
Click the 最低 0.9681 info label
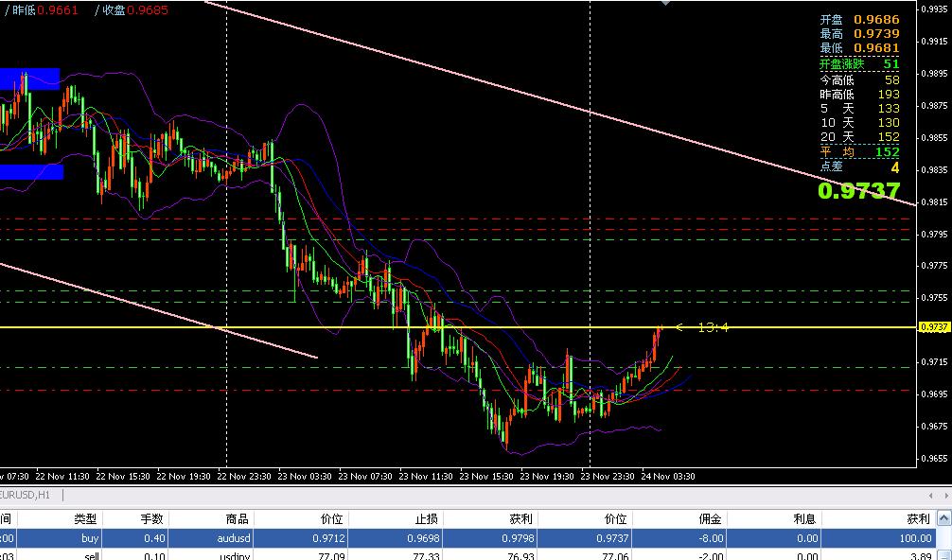(859, 48)
